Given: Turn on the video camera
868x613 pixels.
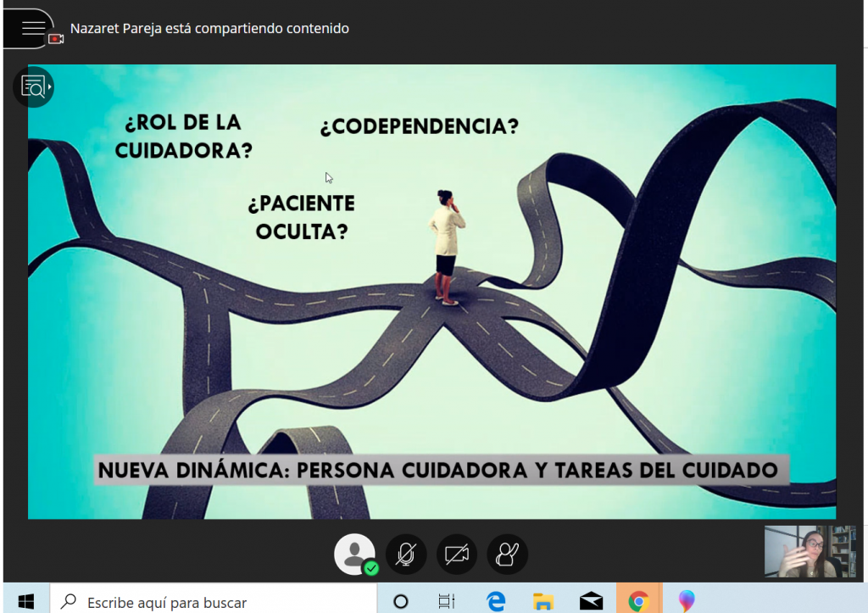Looking at the screenshot, I should tap(457, 554).
